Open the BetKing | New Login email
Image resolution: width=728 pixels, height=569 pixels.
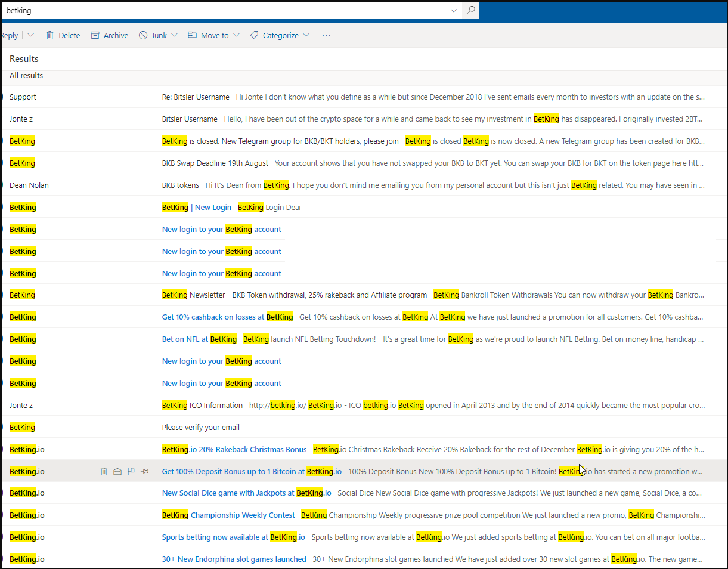point(364,207)
